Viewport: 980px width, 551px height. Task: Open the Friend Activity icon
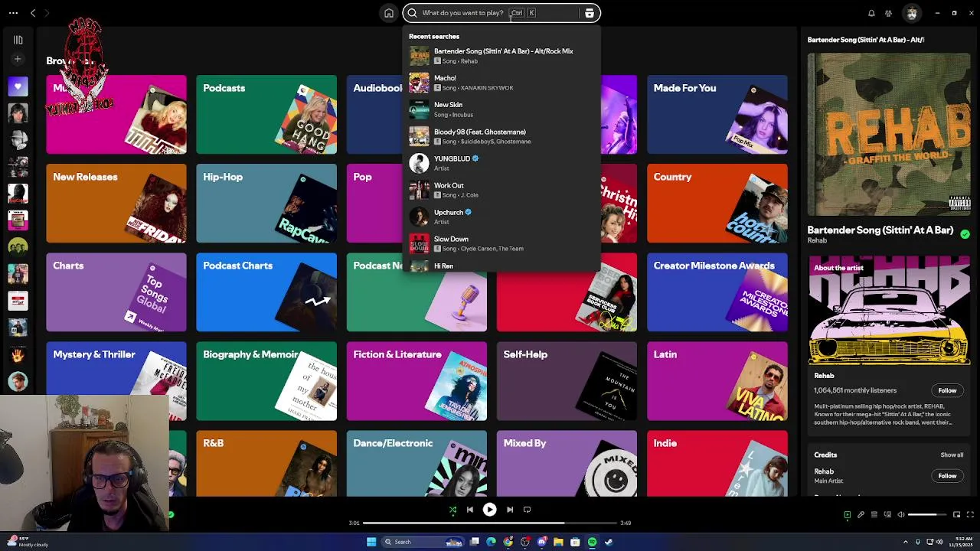click(888, 13)
